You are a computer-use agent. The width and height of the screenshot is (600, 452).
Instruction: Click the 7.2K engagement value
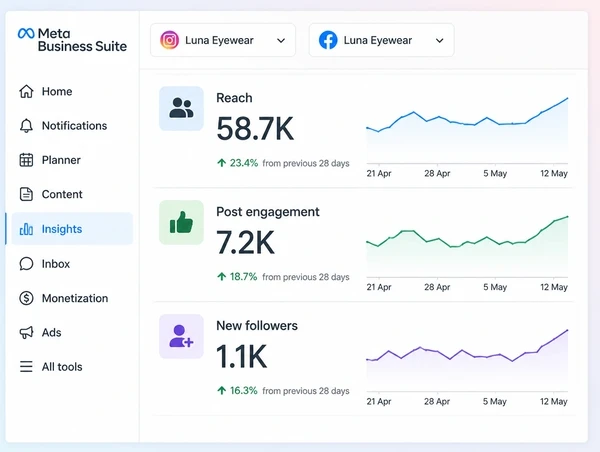(245, 242)
